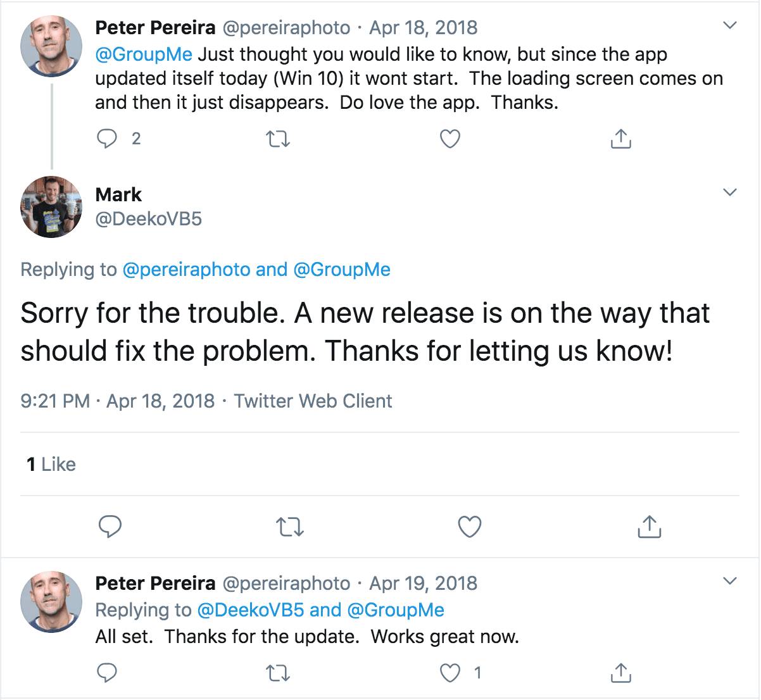
Task: Like Peter's tweet about the loading screen
Action: click(450, 139)
